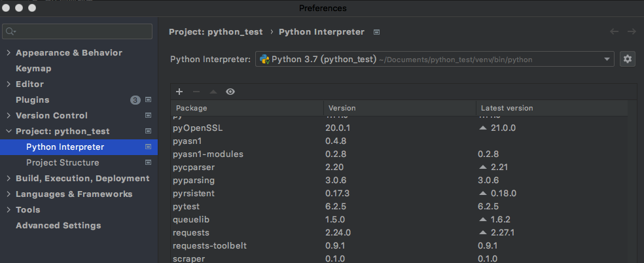Click the Project: python_test breadcrumb
This screenshot has width=644, height=263.
216,31
